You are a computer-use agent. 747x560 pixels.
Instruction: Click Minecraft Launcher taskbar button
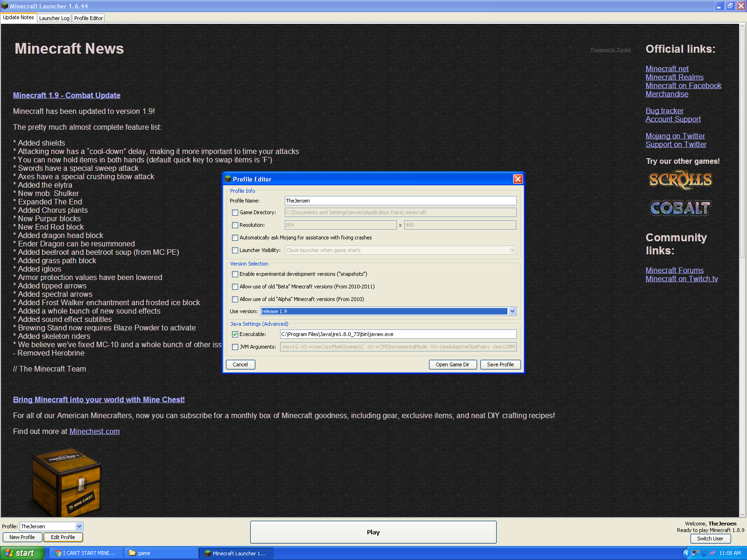237,553
